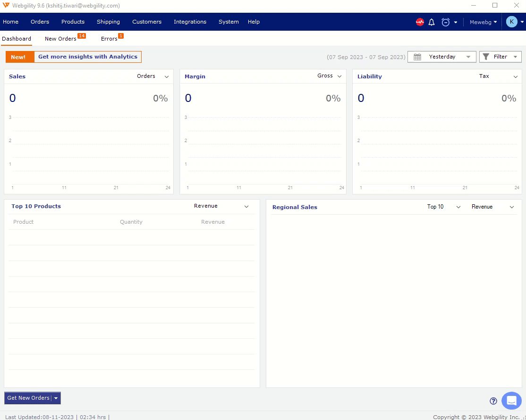Click the New! orange badge
Screen dimensions: 526x420
pyautogui.click(x=20, y=57)
